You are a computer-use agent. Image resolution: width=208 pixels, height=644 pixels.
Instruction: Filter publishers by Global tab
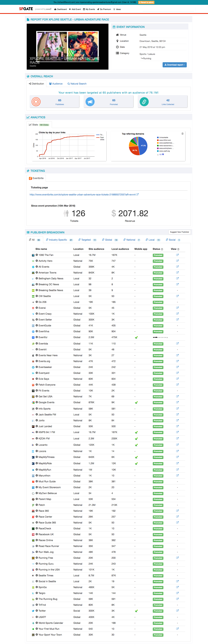(x=110, y=240)
